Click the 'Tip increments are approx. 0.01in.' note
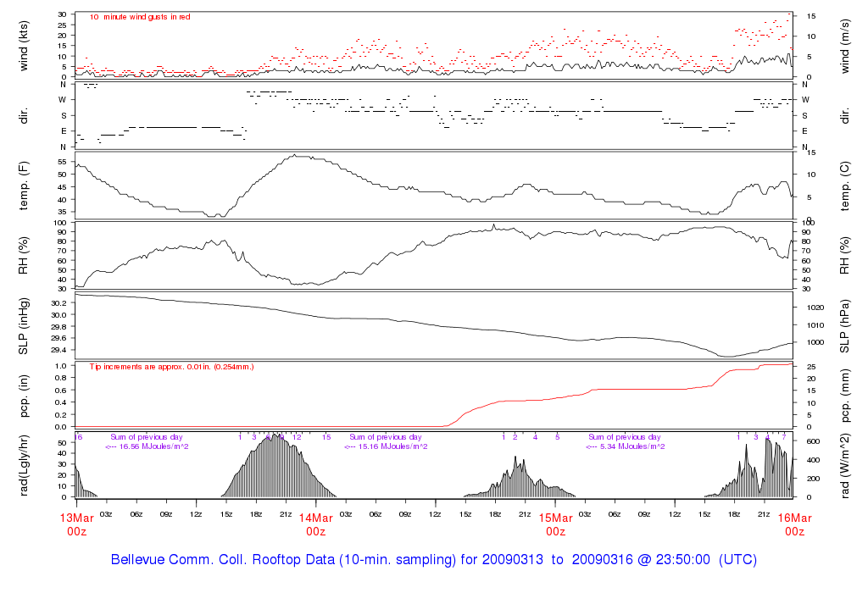The width and height of the screenshot is (868, 593). (x=171, y=367)
